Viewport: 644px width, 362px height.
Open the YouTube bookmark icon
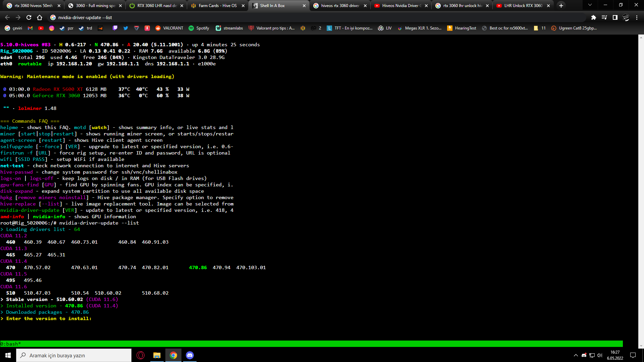(x=41, y=28)
